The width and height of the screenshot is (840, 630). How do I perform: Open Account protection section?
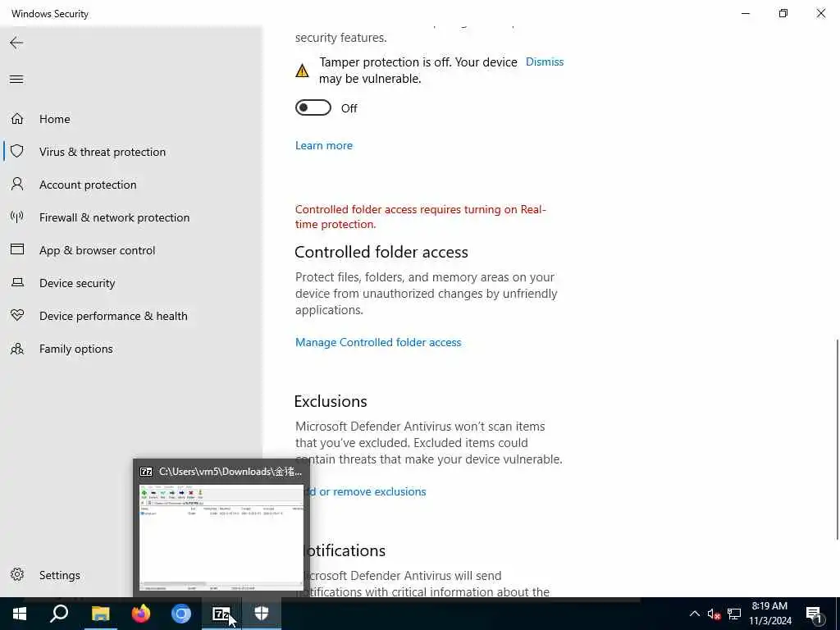pos(88,185)
